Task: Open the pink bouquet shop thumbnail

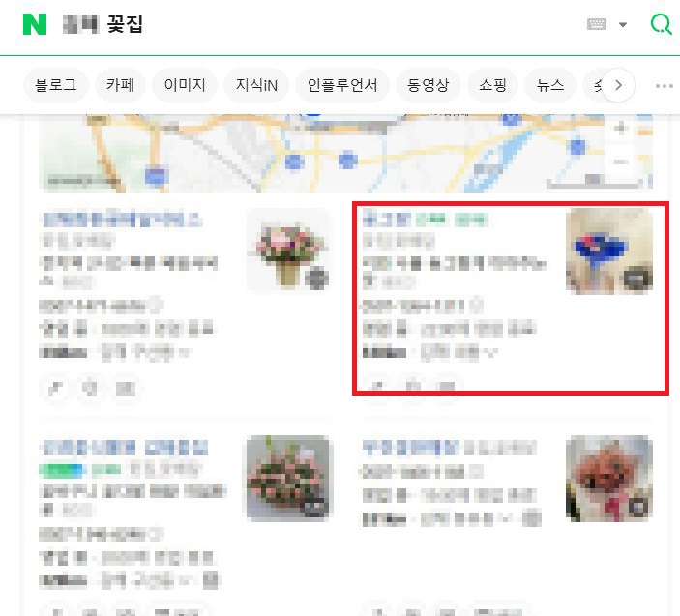Action: click(288, 251)
